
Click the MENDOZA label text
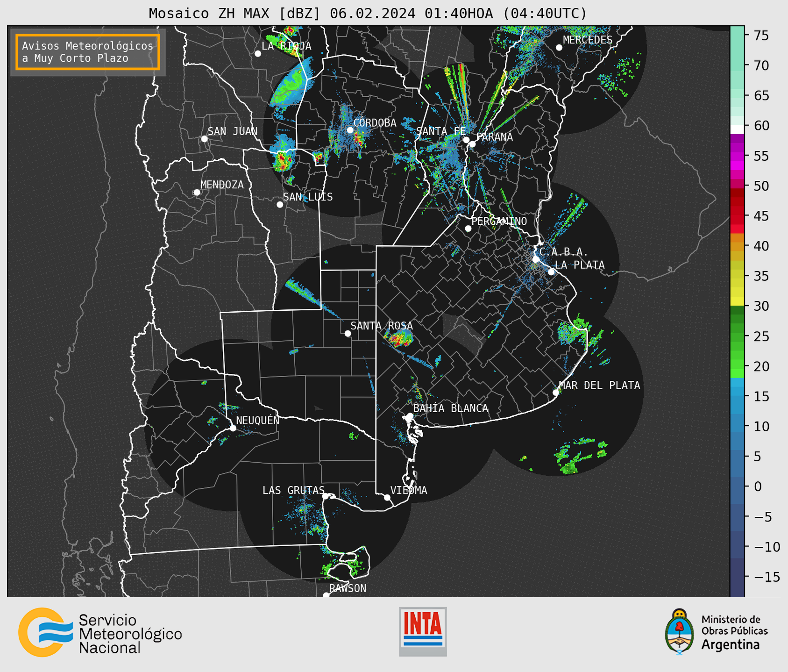coord(222,185)
